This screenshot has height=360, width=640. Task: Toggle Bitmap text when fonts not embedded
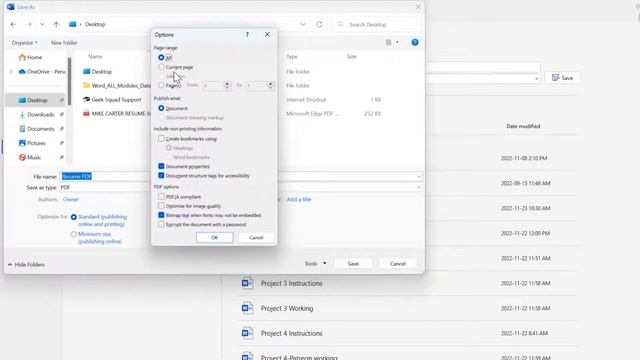point(161,215)
